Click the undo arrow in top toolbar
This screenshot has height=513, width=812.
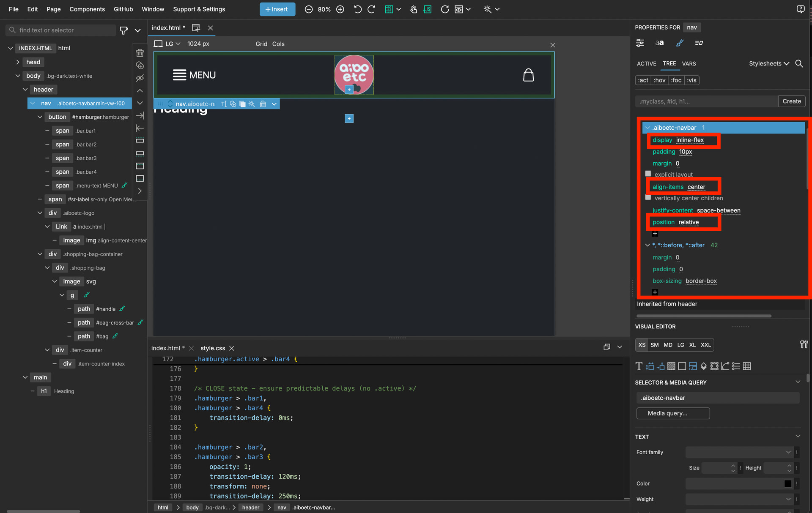(357, 9)
